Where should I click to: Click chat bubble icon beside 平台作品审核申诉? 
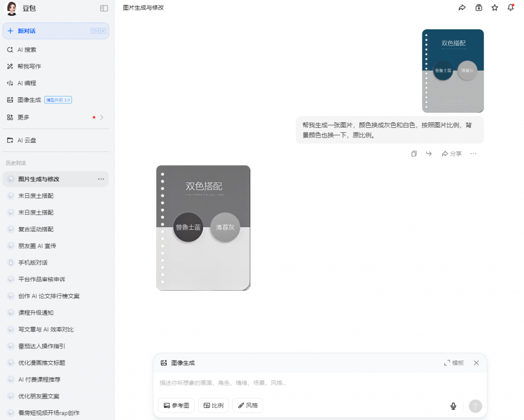click(11, 279)
